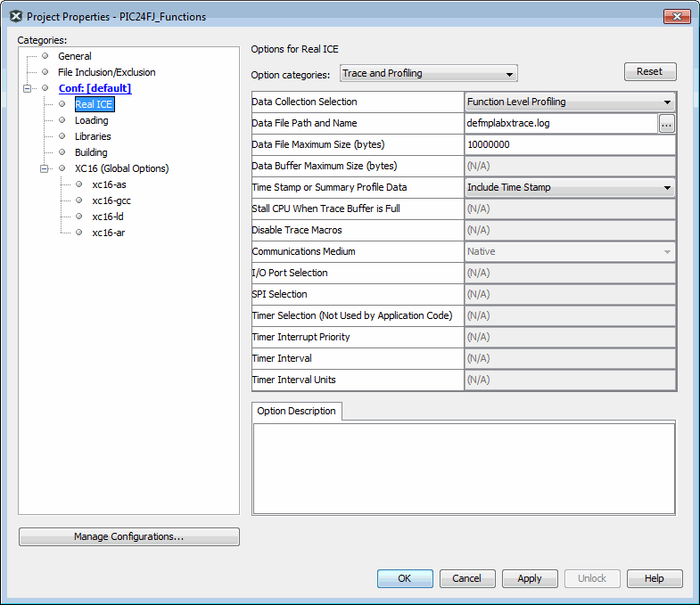Click the Timer Interval label
This screenshot has height=605, width=700.
[x=282, y=359]
